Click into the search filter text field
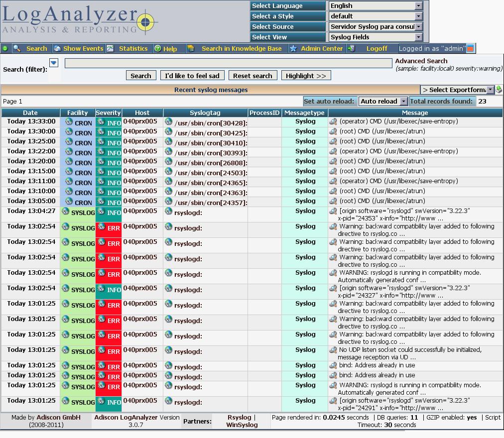The width and height of the screenshot is (504, 438). (x=228, y=63)
